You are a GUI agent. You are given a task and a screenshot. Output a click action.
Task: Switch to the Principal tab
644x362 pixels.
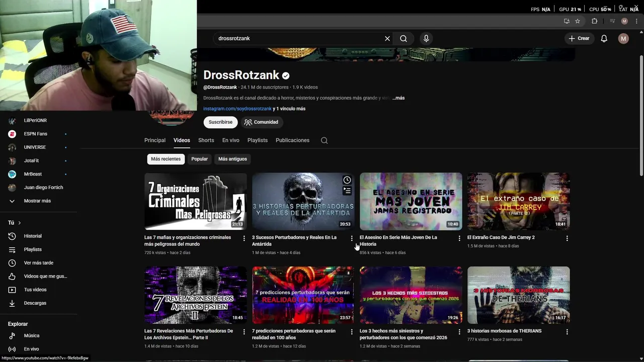(155, 140)
